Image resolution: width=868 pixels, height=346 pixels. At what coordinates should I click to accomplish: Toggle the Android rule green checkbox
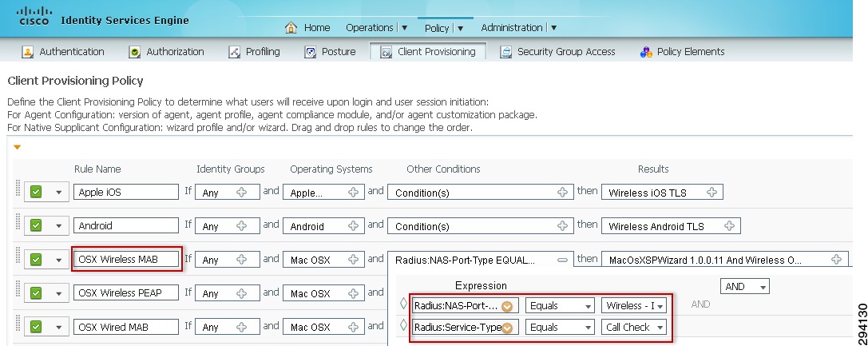pos(36,225)
